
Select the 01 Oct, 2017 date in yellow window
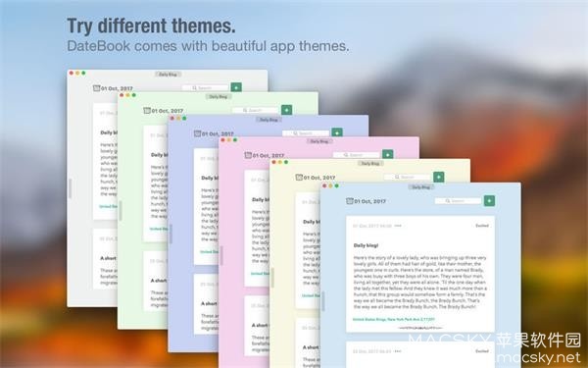(319, 178)
